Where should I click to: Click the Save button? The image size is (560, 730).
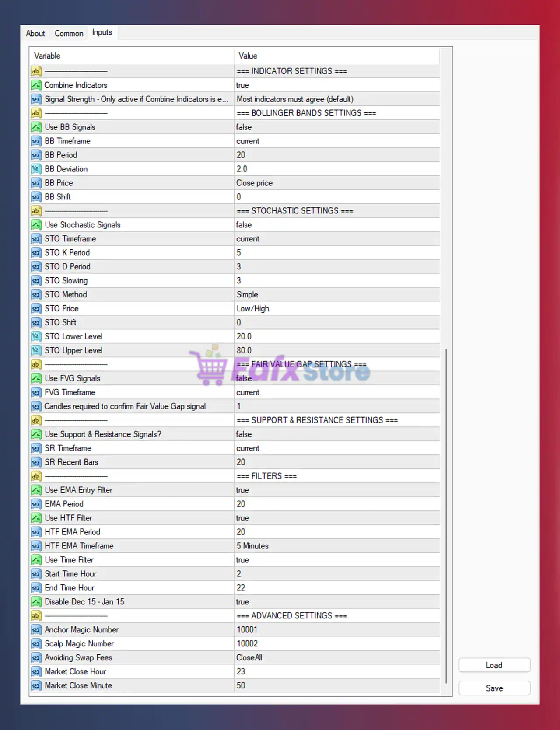point(494,688)
